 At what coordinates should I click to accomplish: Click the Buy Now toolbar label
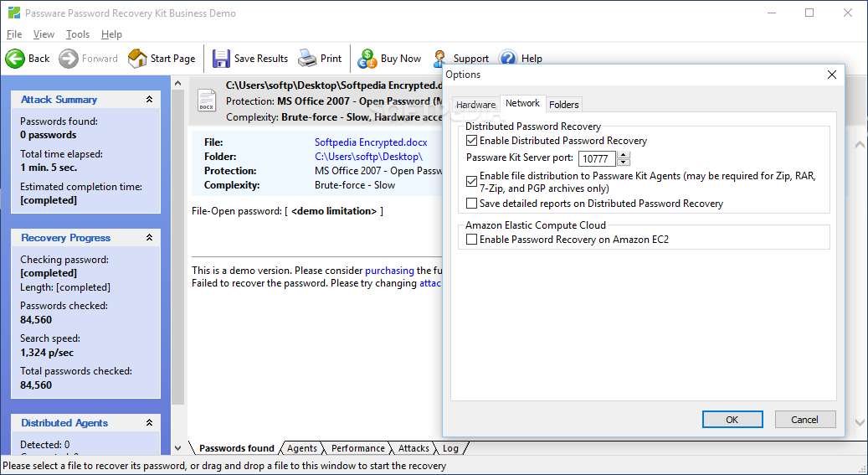[x=401, y=58]
